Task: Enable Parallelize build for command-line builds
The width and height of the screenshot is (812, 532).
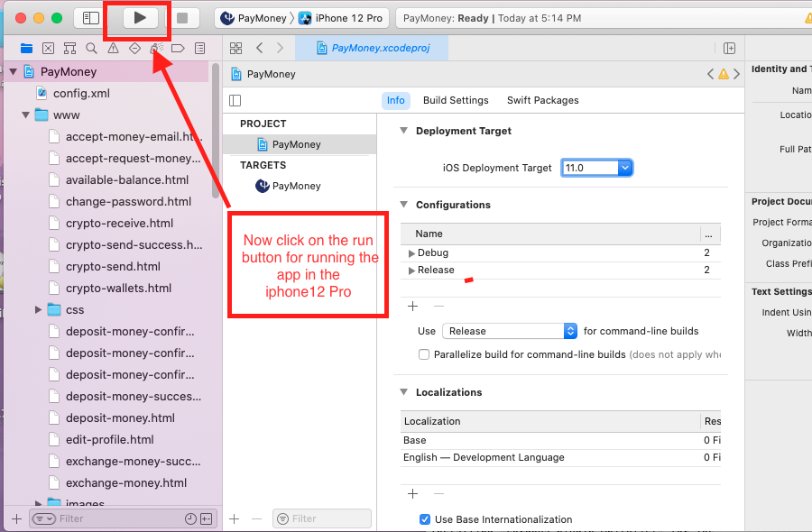Action: (x=424, y=354)
